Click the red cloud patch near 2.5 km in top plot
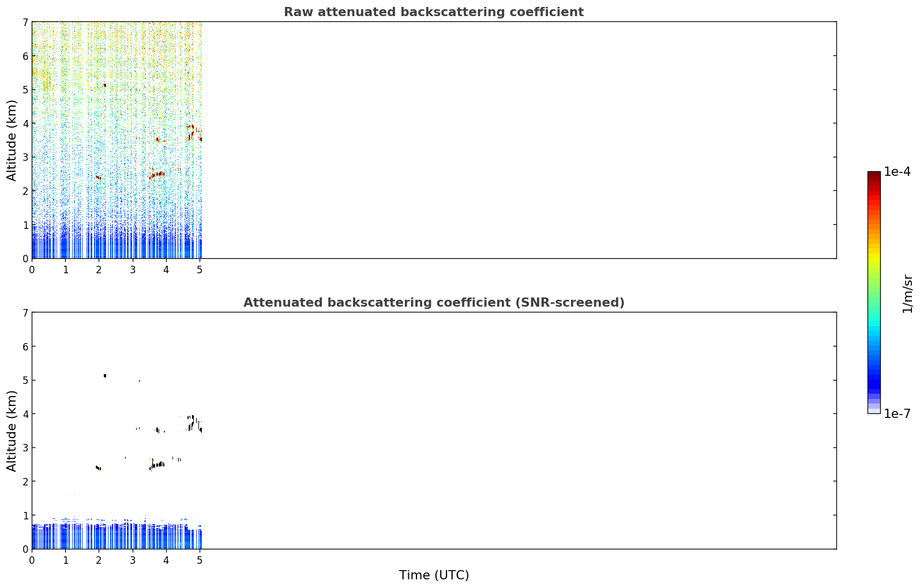The width and height of the screenshot is (920, 588). tap(157, 174)
